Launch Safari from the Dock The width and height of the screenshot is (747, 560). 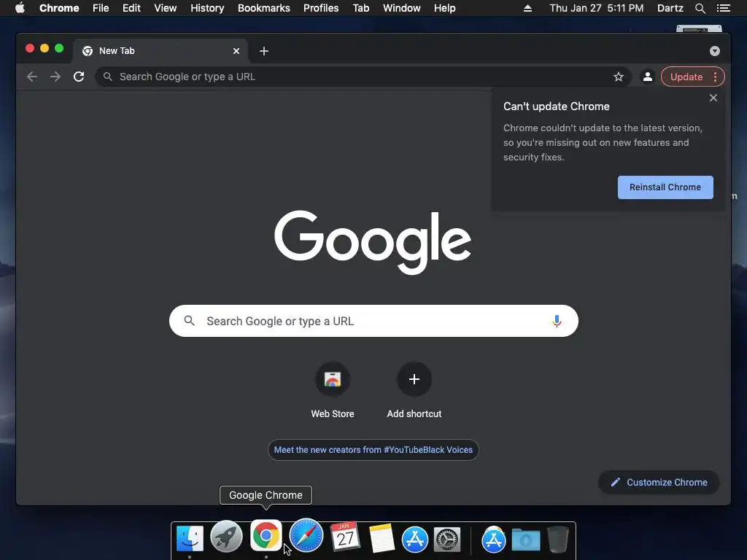click(x=306, y=536)
